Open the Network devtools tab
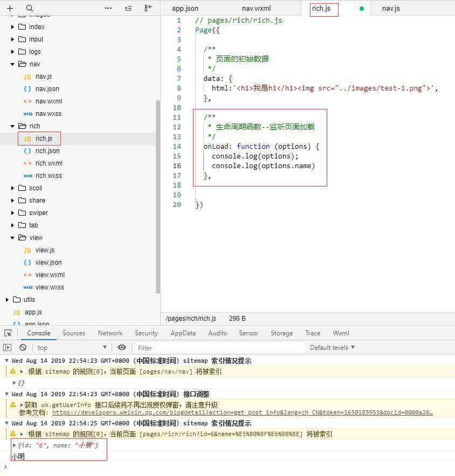This screenshot has height=476, width=455. [110, 333]
